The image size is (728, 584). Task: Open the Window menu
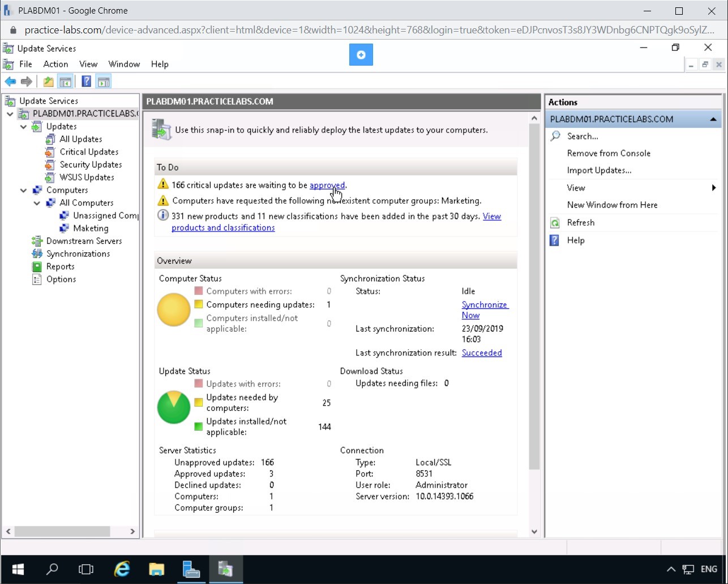coord(124,65)
